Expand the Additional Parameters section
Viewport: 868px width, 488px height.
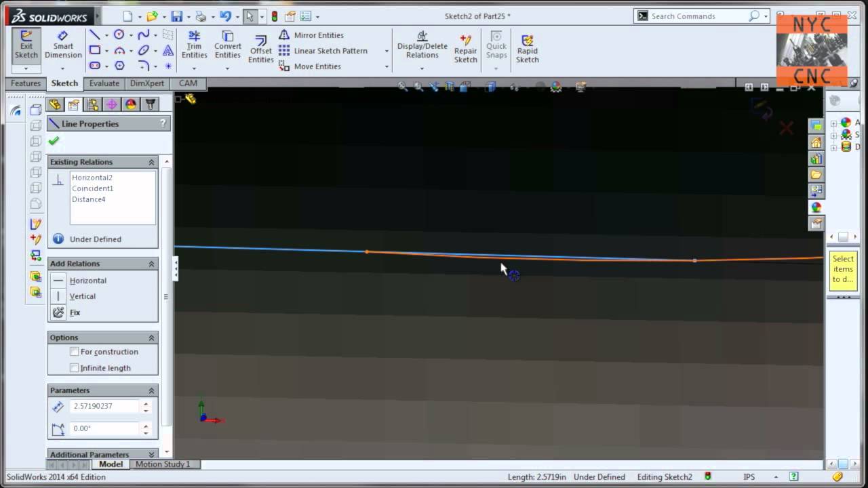152,455
